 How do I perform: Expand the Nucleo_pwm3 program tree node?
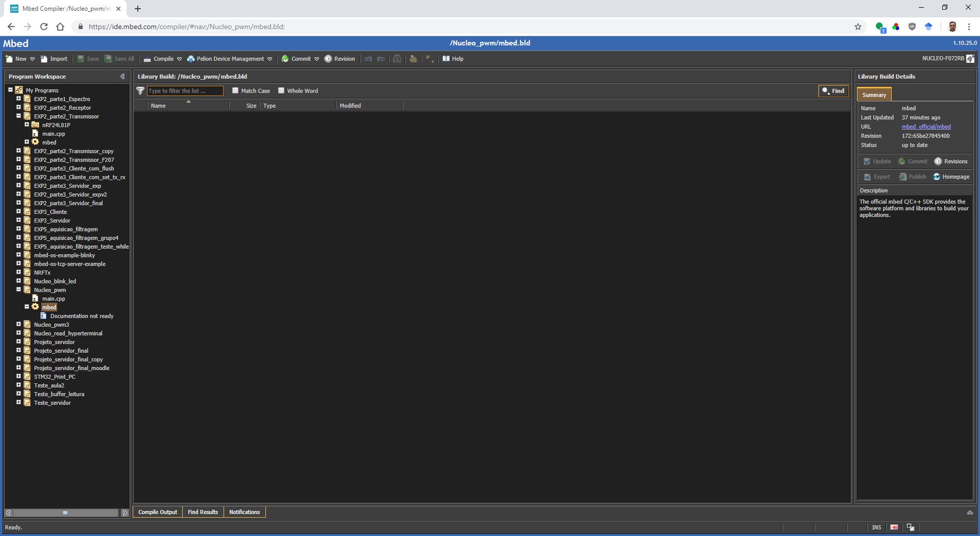click(19, 324)
